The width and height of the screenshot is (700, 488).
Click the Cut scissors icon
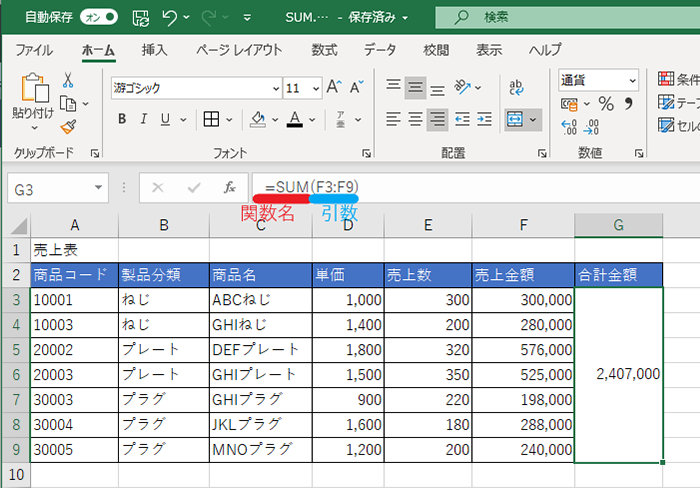(68, 80)
